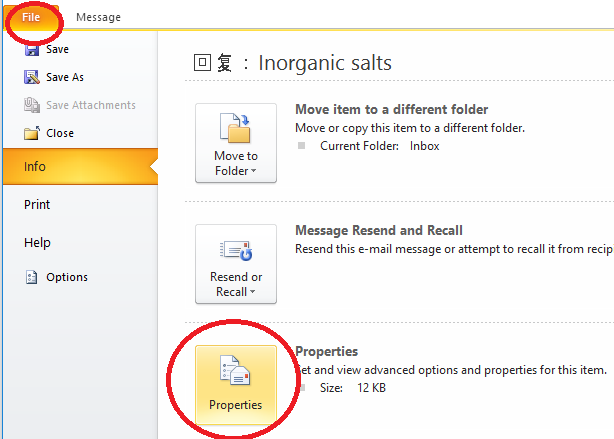This screenshot has width=614, height=439.
Task: Open the Options text label
Action: pos(67,277)
